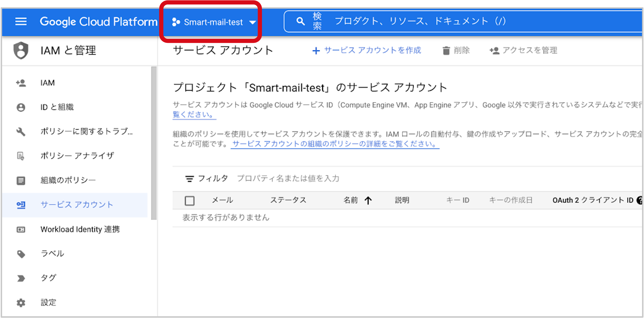Open サービス アカウントの組織のポリシーの詳細 link
The width and height of the screenshot is (644, 318).
click(335, 144)
